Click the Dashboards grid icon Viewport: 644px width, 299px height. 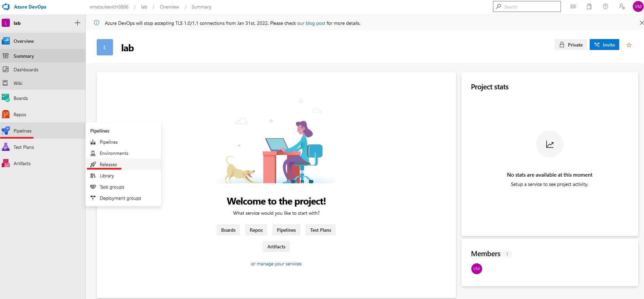tap(5, 69)
